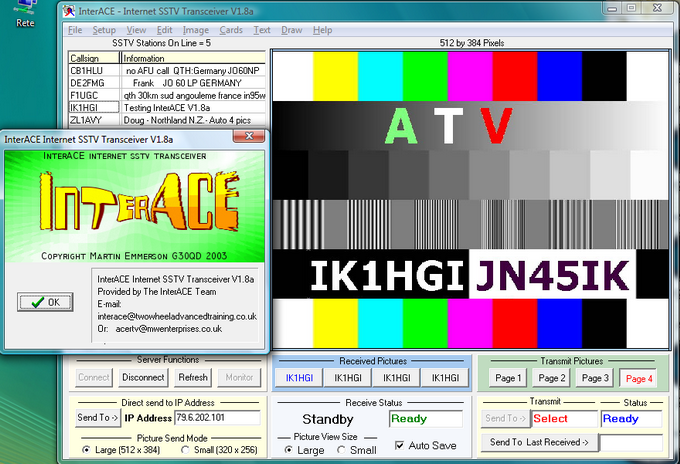The image size is (680, 464).
Task: Open the Text menu
Action: pyautogui.click(x=262, y=30)
